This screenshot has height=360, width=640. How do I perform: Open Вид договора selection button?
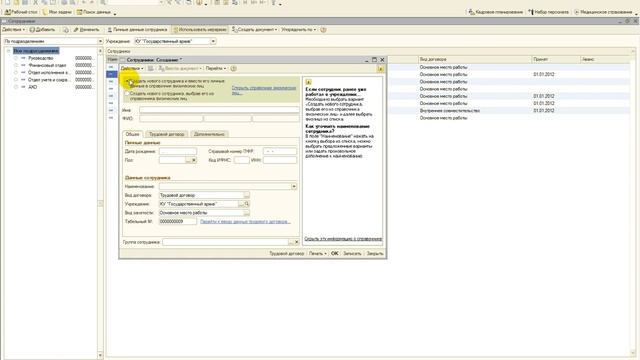(x=247, y=196)
